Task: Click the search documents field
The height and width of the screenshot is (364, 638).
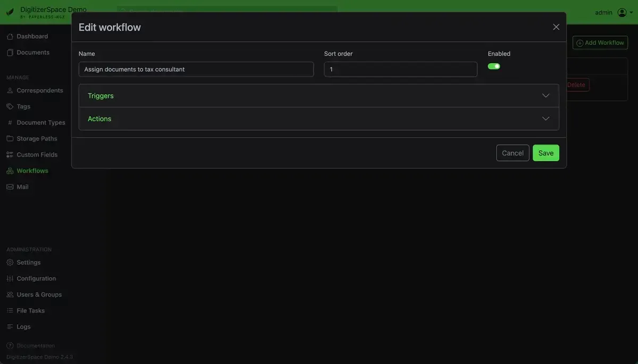Action: tap(227, 11)
